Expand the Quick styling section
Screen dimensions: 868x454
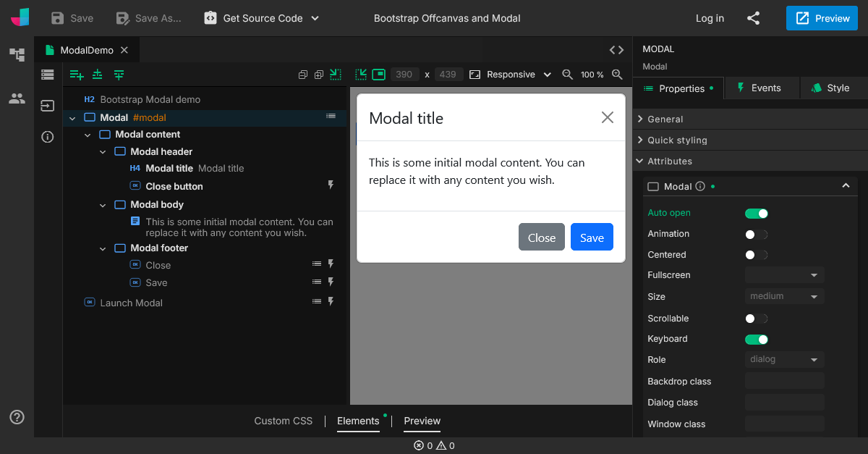750,140
